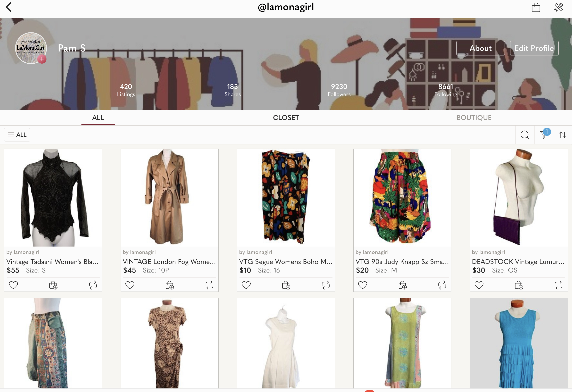
Task: Like the Vintage Tadashi blouse
Action: coord(13,285)
